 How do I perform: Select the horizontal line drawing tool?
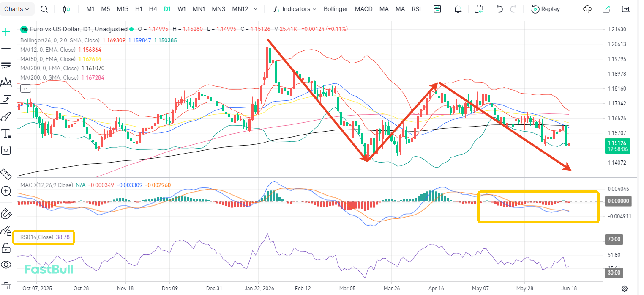click(6, 49)
